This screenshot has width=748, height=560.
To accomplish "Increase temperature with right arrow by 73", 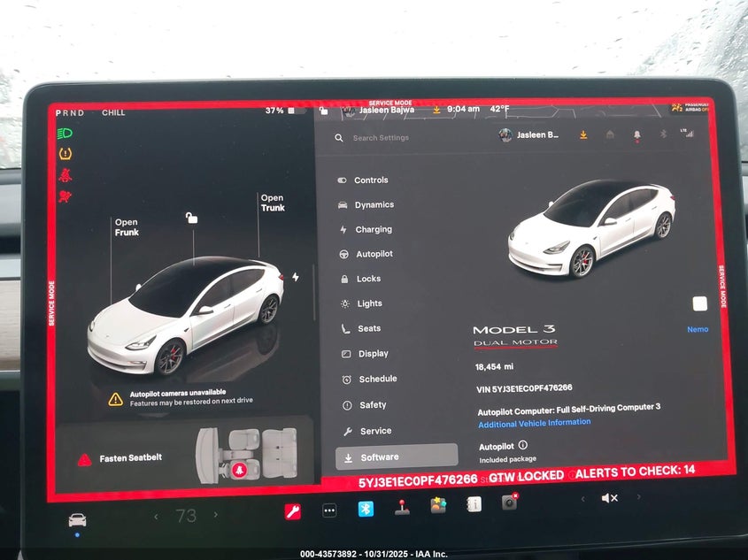I will click(x=215, y=515).
